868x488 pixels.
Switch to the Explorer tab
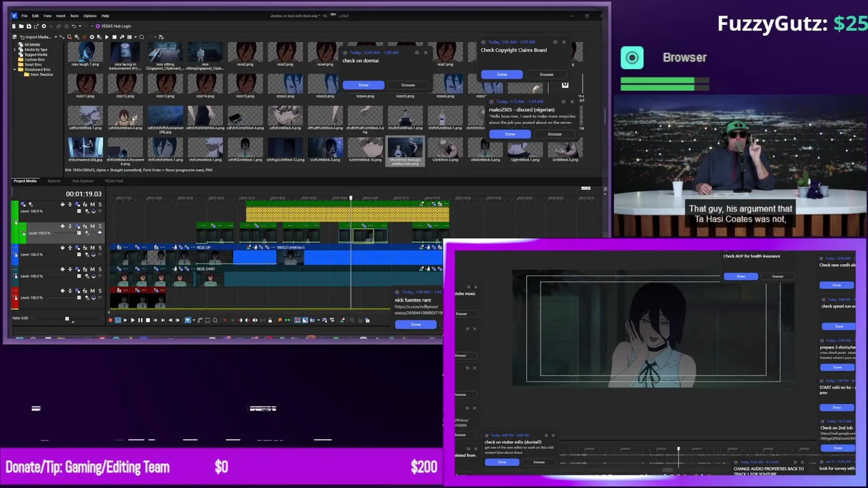click(54, 181)
